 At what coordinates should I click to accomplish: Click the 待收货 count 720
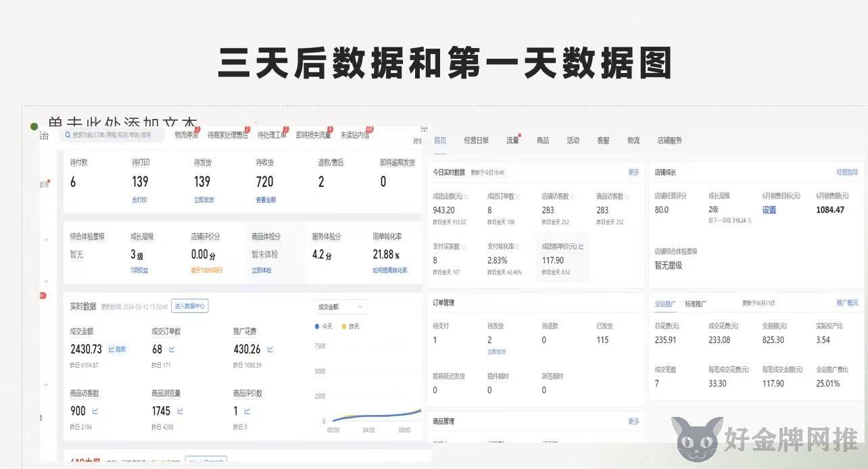click(265, 182)
